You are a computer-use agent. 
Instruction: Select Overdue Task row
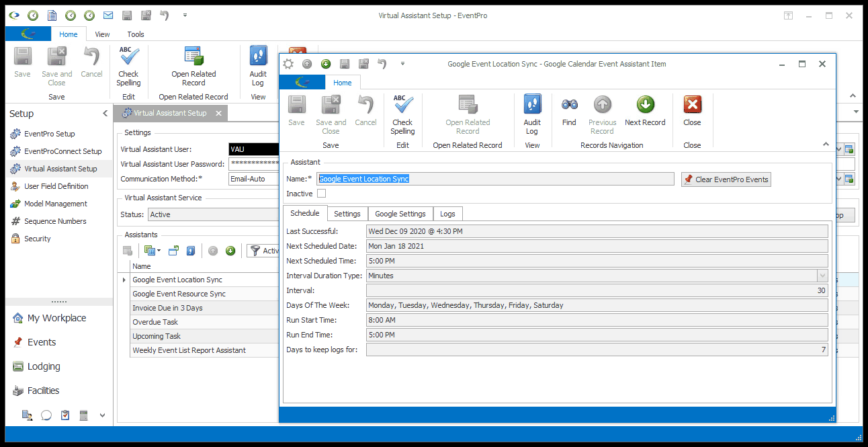[x=204, y=322]
